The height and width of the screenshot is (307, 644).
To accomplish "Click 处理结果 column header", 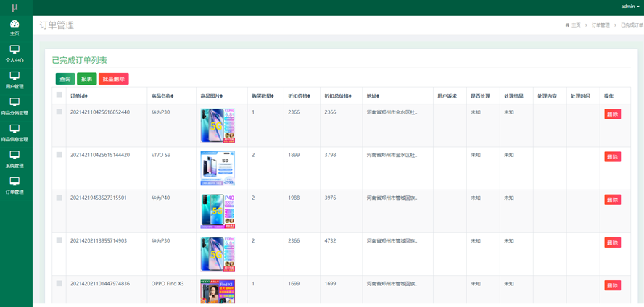I will pyautogui.click(x=513, y=96).
